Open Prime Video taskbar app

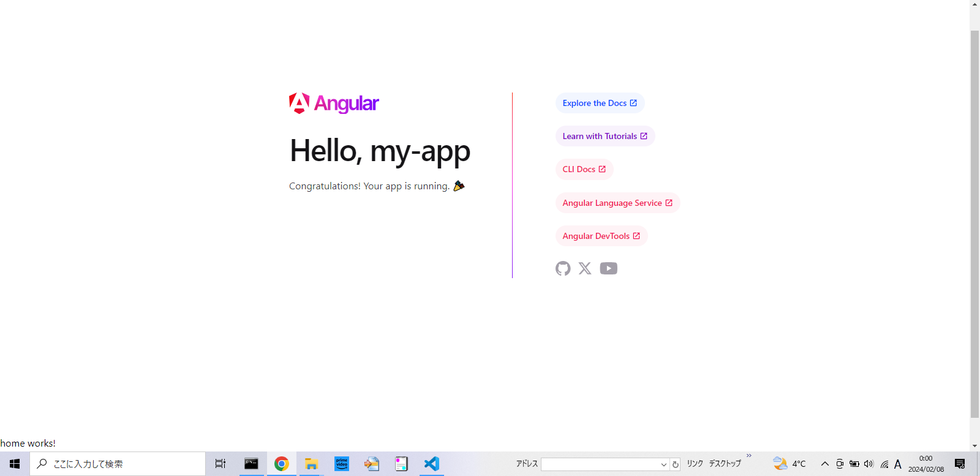coord(341,464)
